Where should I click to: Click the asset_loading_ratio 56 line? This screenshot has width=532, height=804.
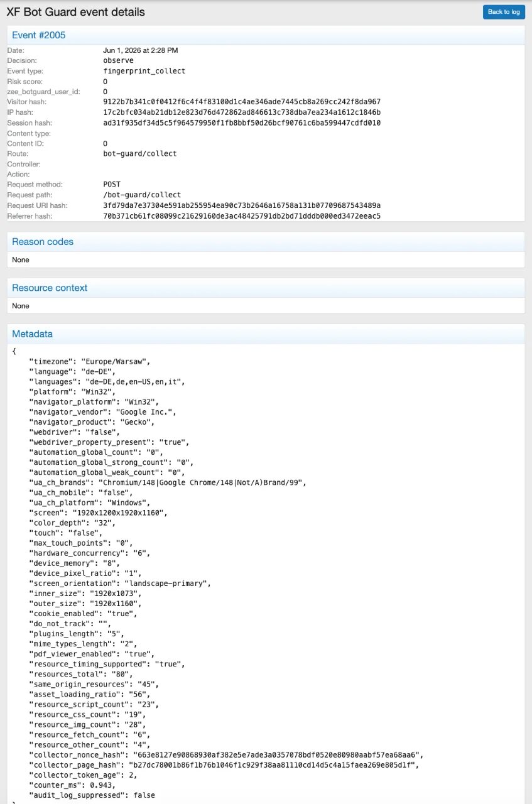(x=90, y=694)
